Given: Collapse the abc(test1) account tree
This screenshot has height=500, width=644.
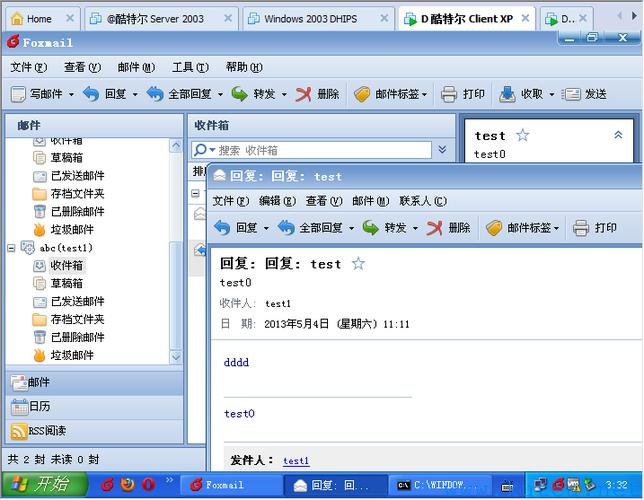Looking at the screenshot, I should click(x=11, y=248).
